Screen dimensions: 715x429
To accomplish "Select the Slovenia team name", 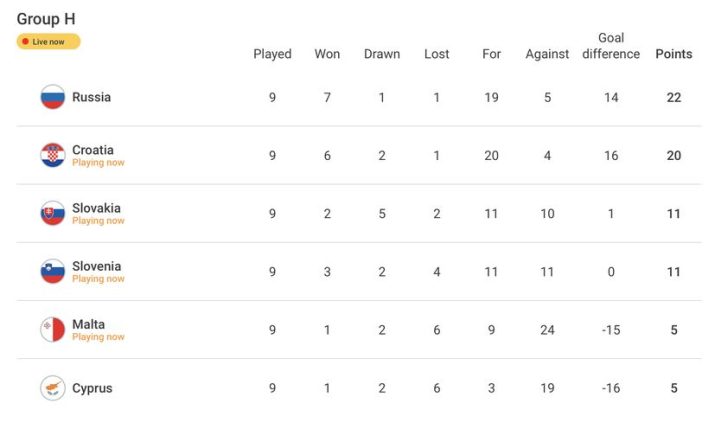I will coord(96,266).
